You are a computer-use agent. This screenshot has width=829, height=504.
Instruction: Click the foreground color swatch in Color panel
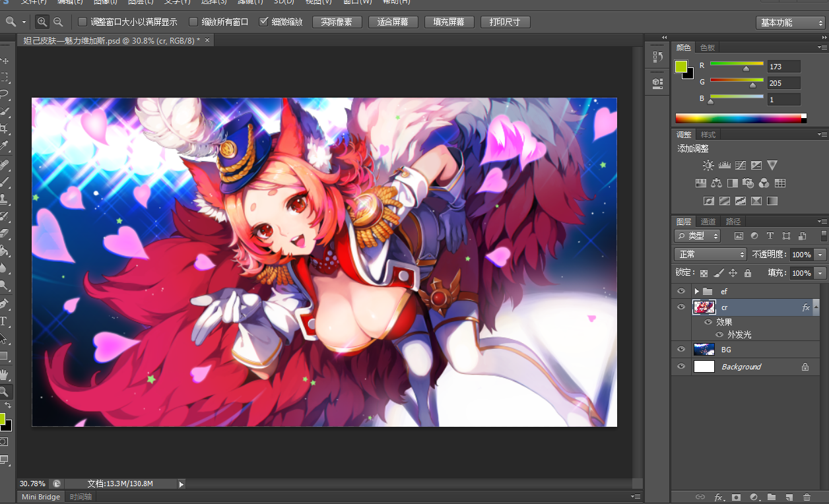click(681, 67)
